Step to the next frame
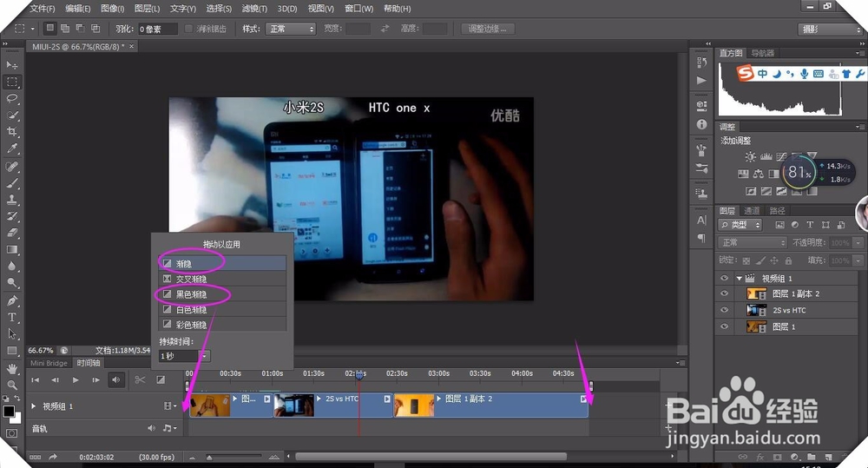The width and height of the screenshot is (868, 468). click(95, 380)
